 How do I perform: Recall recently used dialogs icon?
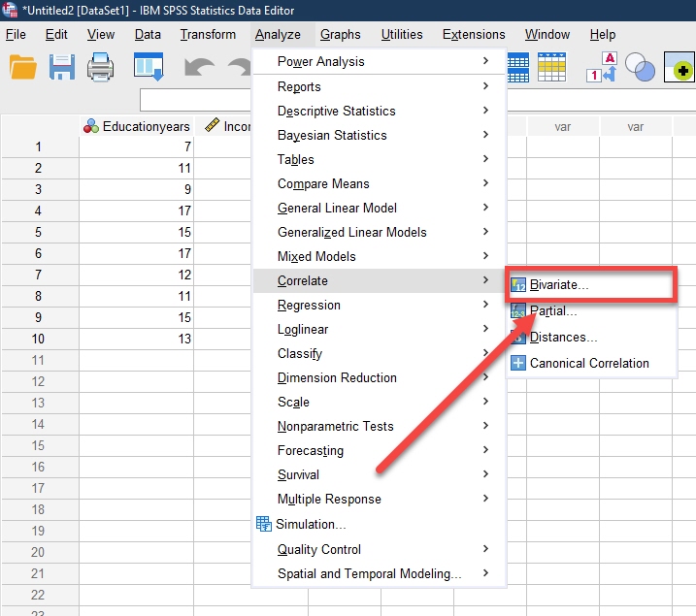[x=149, y=67]
